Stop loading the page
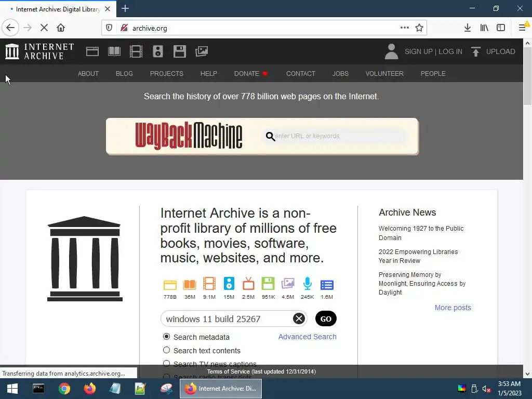532x399 pixels. (x=44, y=28)
